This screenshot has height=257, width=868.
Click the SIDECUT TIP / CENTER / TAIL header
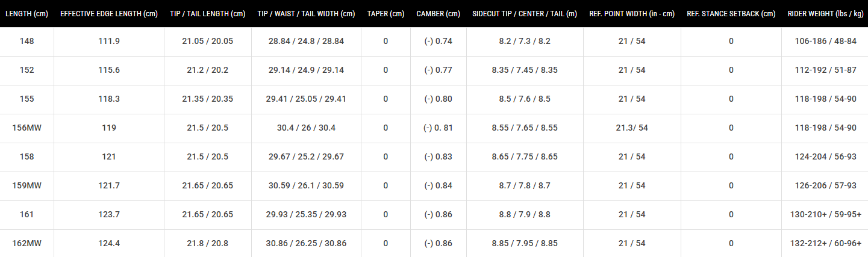click(524, 14)
